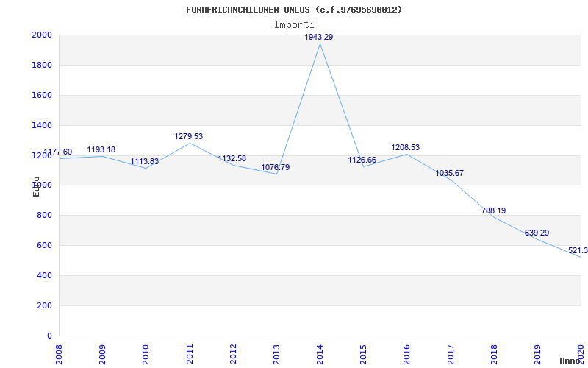588x368 pixels.
Task: Click the 1800 y-axis tick label
Action: point(42,65)
